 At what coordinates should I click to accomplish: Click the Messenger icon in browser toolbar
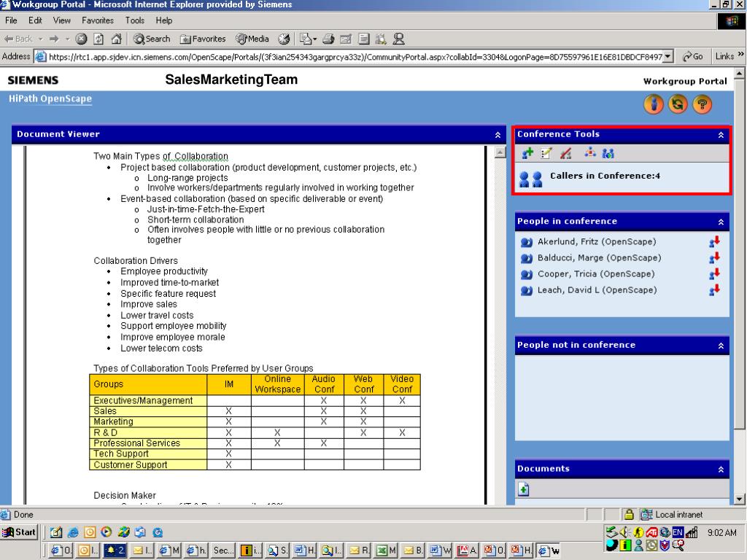(398, 39)
